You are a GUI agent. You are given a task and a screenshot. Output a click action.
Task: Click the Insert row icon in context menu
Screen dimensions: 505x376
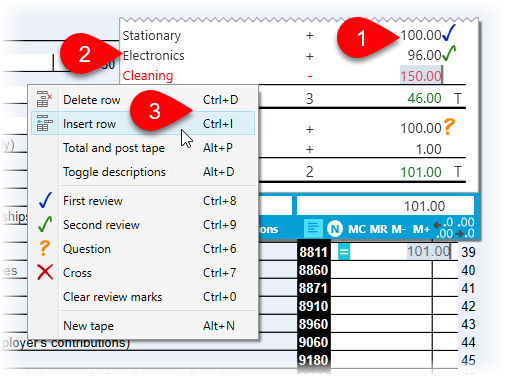[x=44, y=123]
